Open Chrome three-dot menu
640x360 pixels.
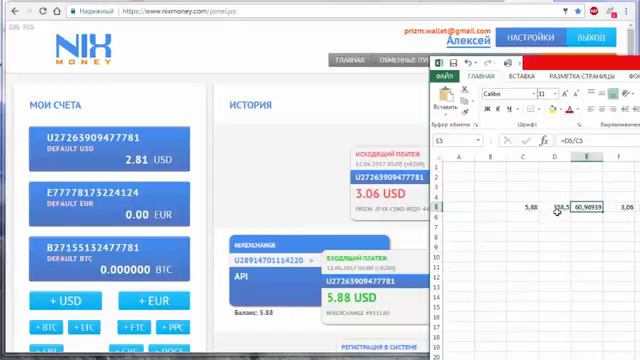626,11
